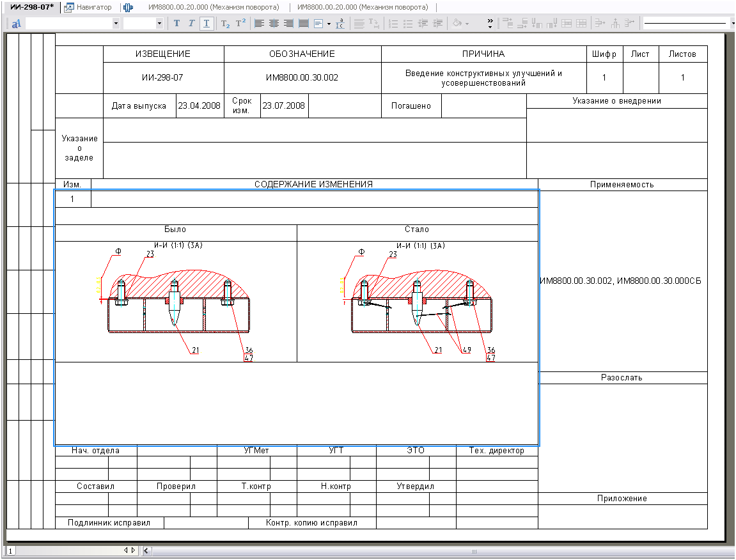Select sheet tab 1 at bottom
Screen dimensions: 736x560
[x=11, y=550]
